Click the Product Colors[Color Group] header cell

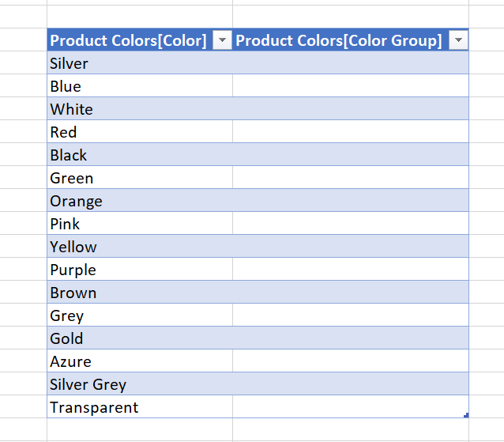click(x=340, y=41)
